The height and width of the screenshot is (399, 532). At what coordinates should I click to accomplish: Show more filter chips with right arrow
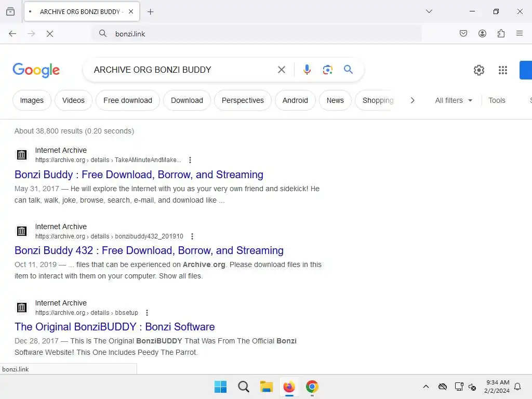(x=413, y=100)
